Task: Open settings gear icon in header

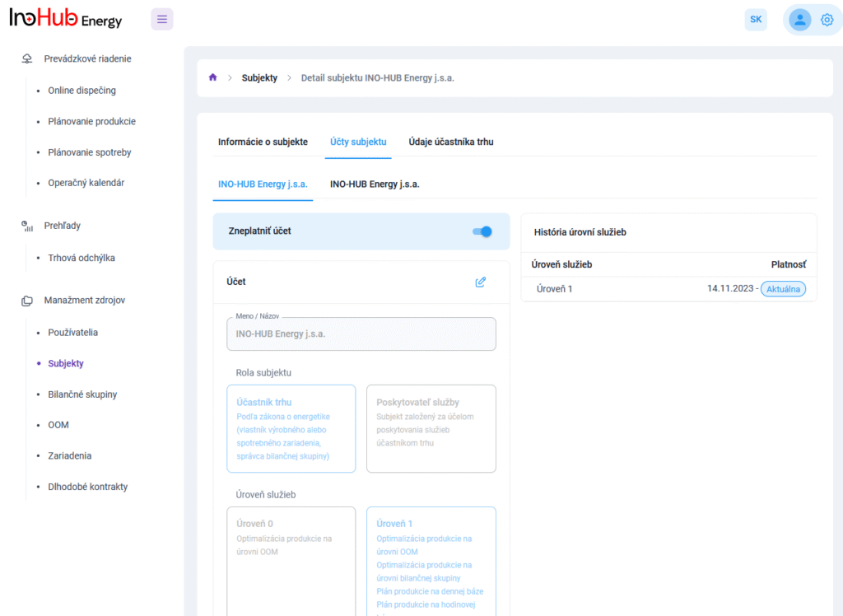Action: [x=827, y=20]
